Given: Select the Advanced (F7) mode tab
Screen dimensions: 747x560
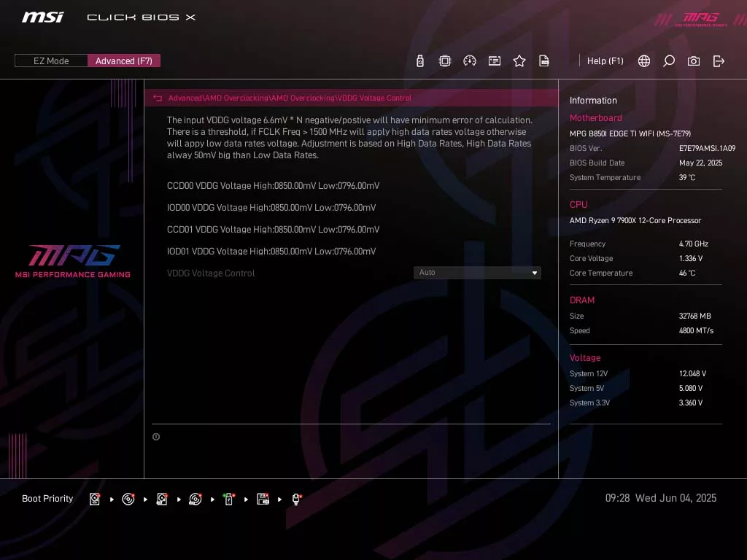Looking at the screenshot, I should pos(124,61).
